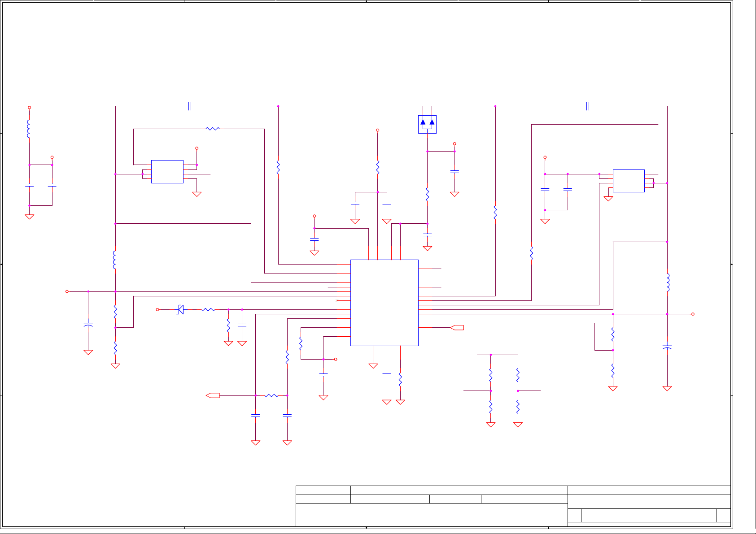Select the output terminal circle on far right
This screenshot has width=756, height=534.
tap(693, 314)
